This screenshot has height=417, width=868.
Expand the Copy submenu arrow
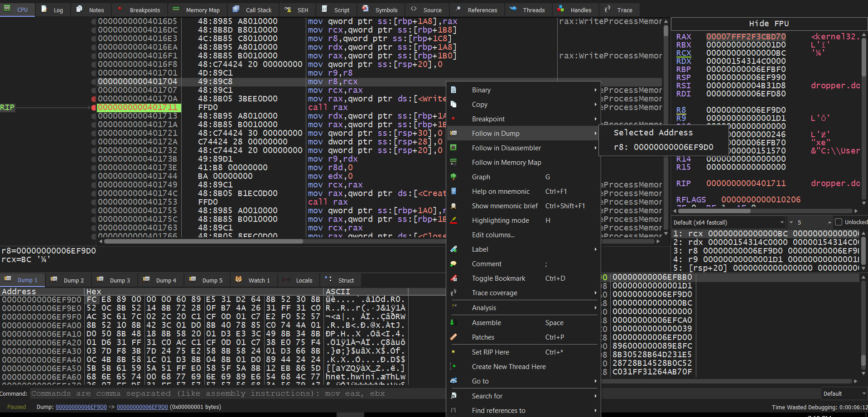tap(595, 105)
